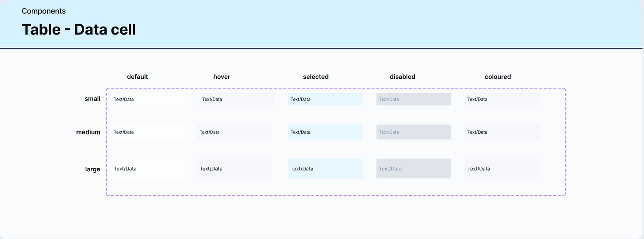Select the large disabled Text/Data cell
The height and width of the screenshot is (239, 644).
click(414, 169)
